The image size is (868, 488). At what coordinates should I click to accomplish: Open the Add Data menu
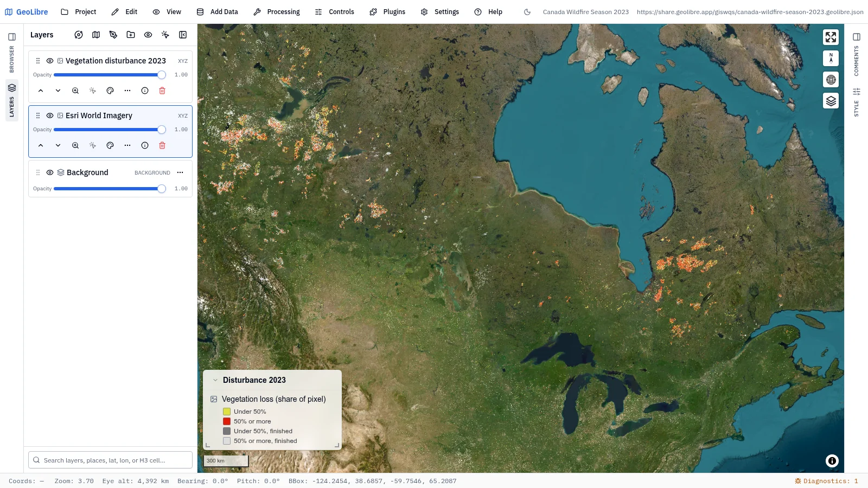218,12
